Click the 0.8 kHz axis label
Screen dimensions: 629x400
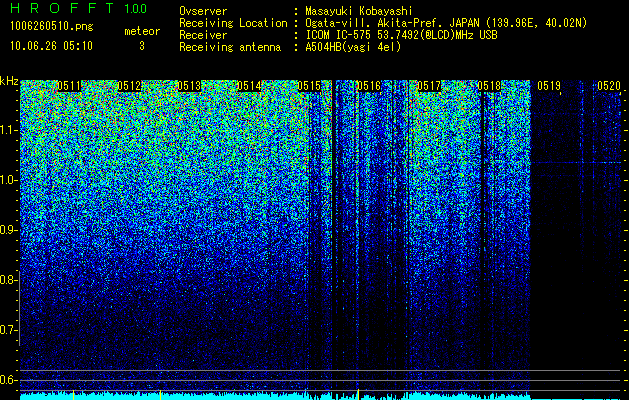tap(8, 280)
